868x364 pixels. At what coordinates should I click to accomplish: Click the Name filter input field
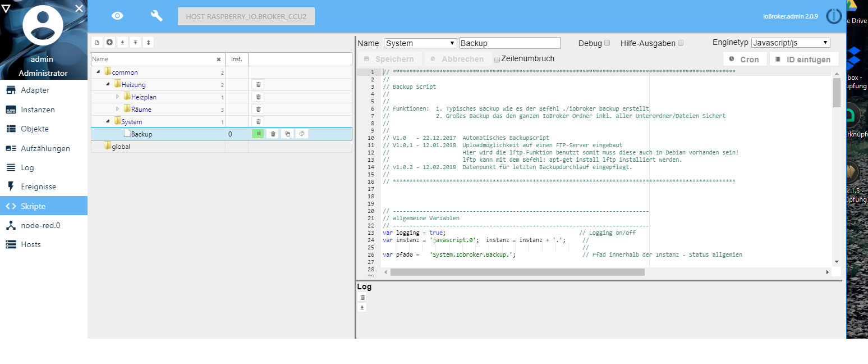pos(153,59)
